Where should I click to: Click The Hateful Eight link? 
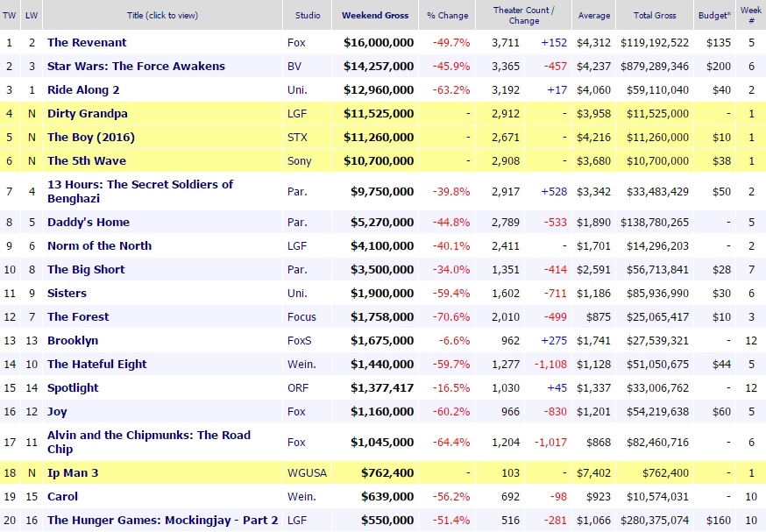(x=96, y=365)
